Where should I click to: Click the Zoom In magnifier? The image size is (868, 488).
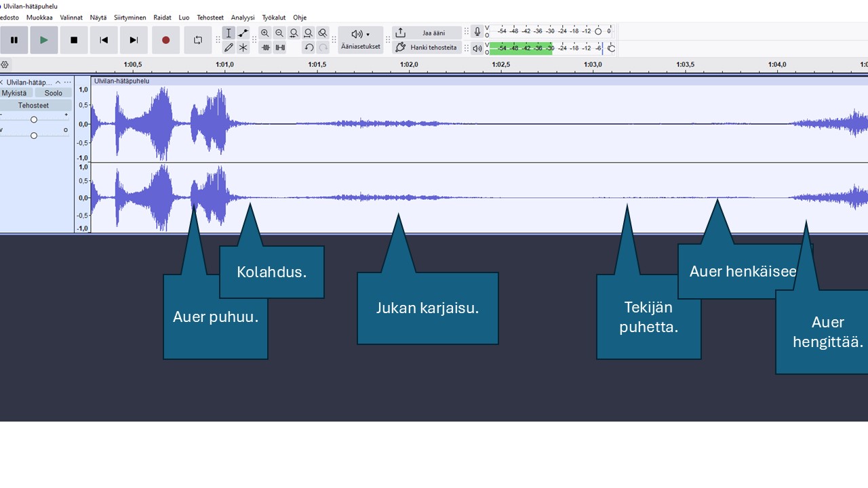point(265,33)
